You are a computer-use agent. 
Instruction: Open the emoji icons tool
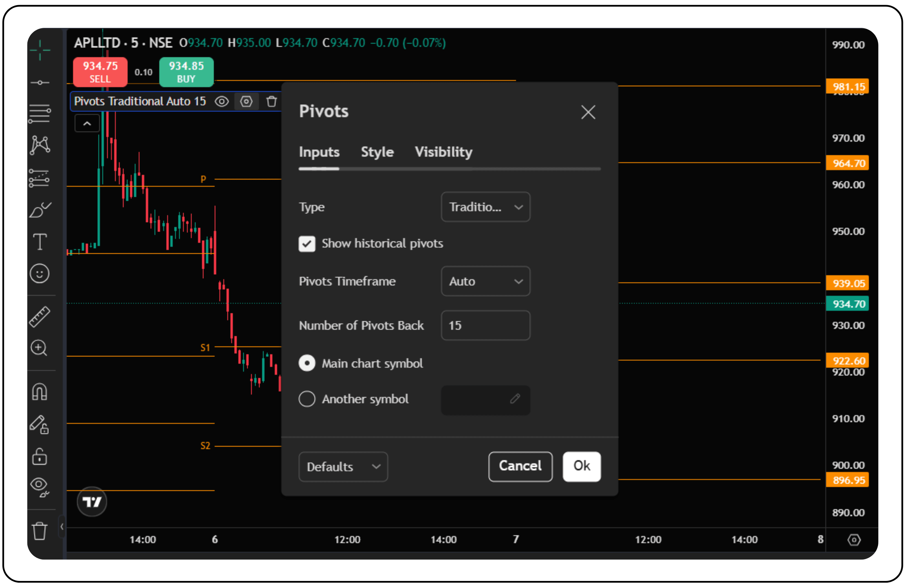point(39,273)
